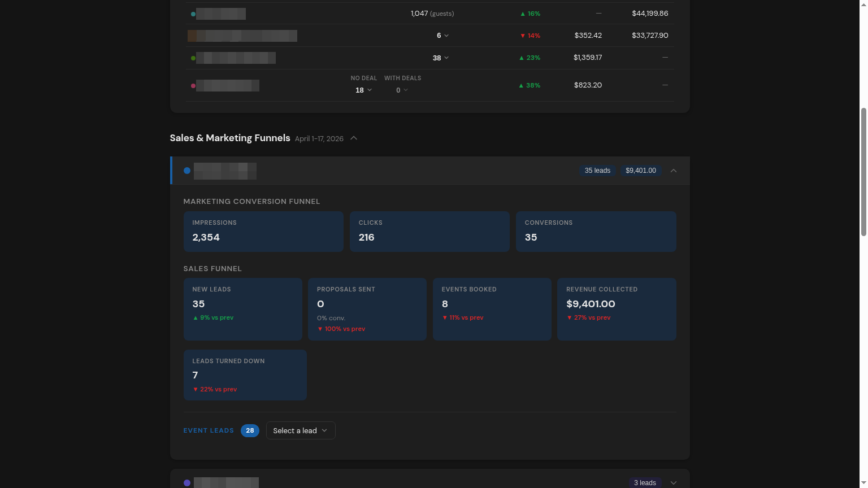Click the page vertical scrollbar

[863, 172]
